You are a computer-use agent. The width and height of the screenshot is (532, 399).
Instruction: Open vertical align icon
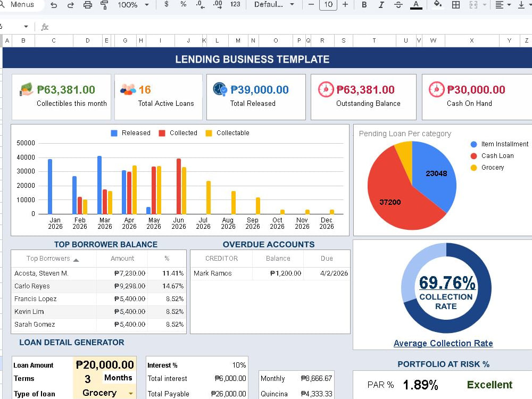pyautogui.click(x=521, y=5)
